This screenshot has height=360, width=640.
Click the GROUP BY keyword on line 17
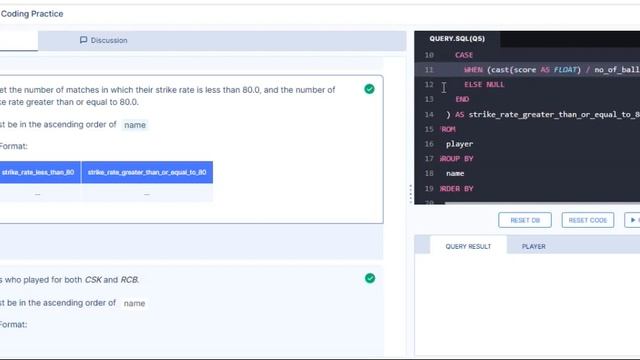(456, 159)
